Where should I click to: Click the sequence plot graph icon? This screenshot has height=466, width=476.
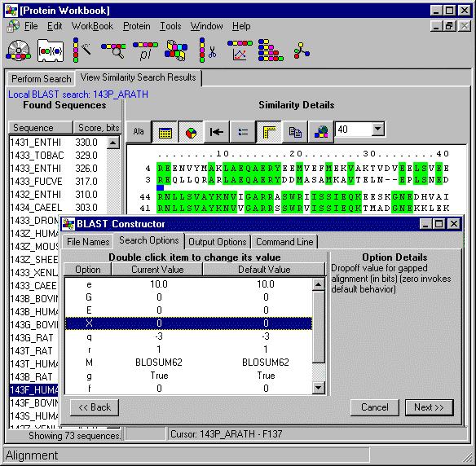(x=240, y=51)
